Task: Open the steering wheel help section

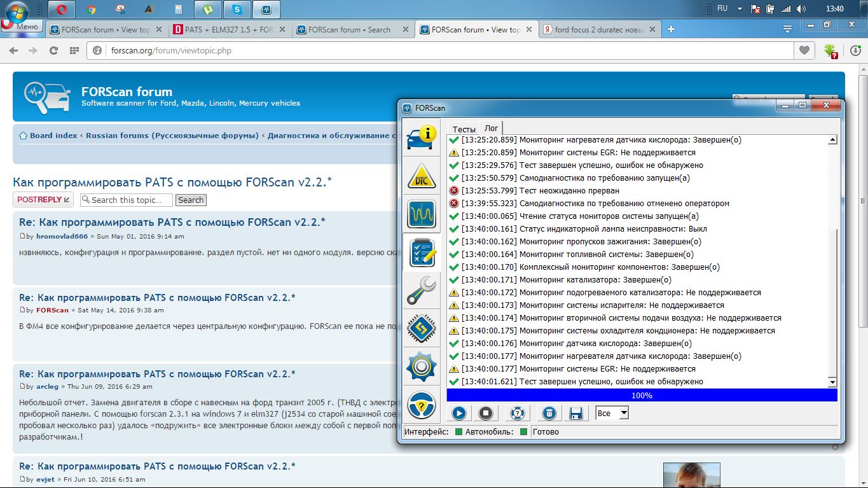Action: tap(421, 405)
